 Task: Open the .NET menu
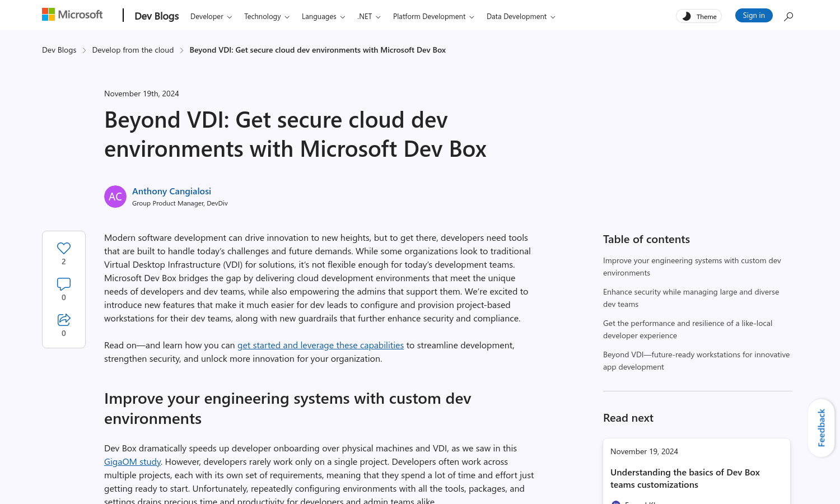(368, 16)
